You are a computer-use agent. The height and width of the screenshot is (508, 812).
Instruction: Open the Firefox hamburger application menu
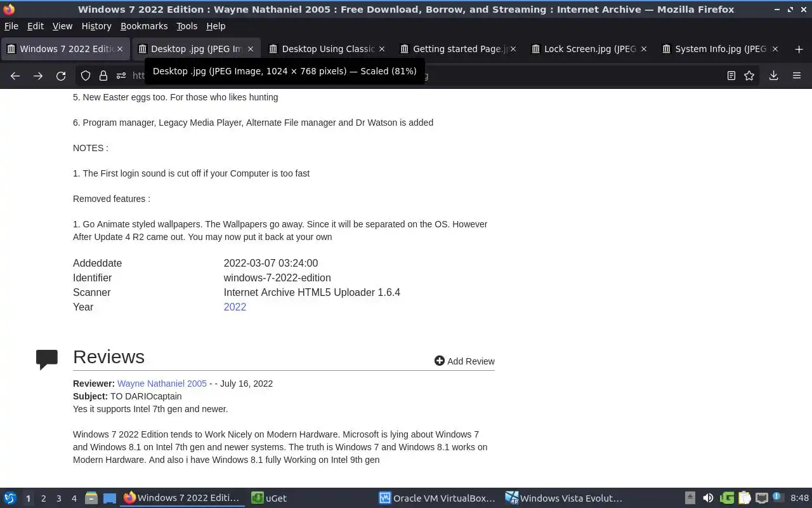(x=797, y=76)
